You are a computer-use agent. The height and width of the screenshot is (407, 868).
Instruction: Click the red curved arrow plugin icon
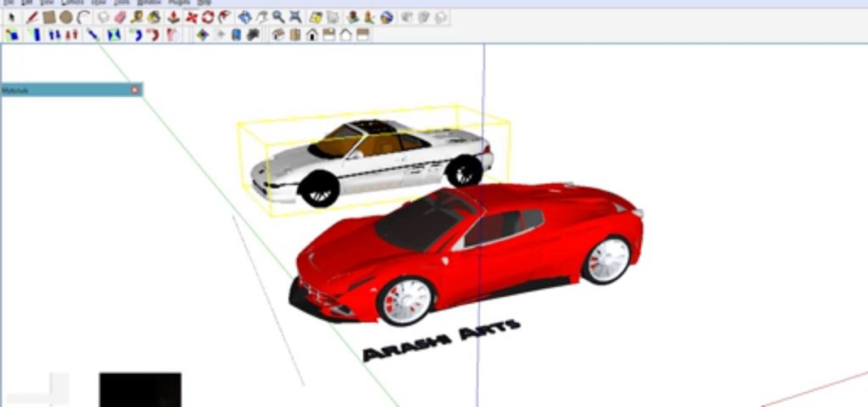[153, 35]
